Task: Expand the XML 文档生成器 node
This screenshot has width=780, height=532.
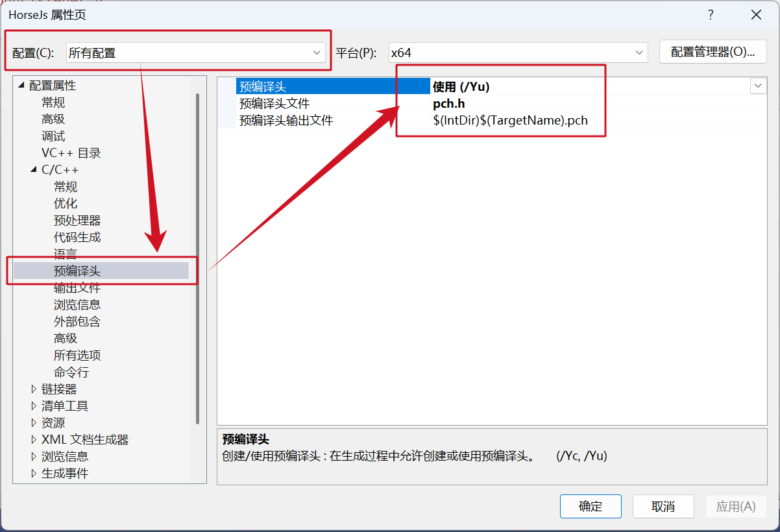Action: pos(34,440)
